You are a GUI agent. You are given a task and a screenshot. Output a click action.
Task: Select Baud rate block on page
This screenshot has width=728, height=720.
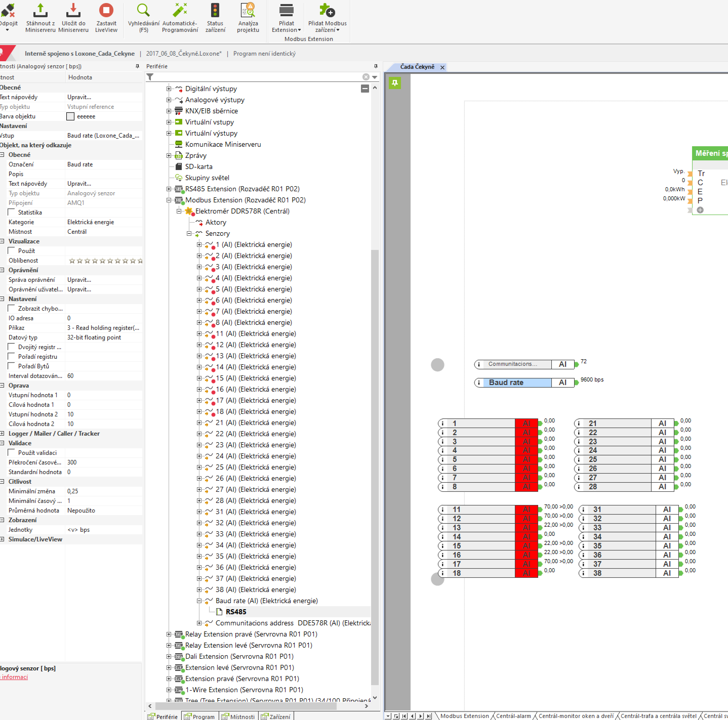(524, 383)
